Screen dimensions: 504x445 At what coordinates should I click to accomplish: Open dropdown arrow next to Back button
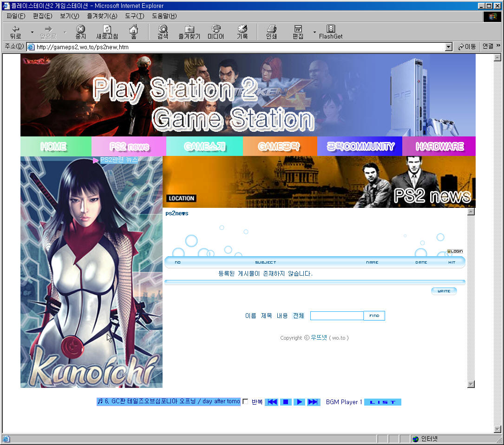tap(32, 32)
